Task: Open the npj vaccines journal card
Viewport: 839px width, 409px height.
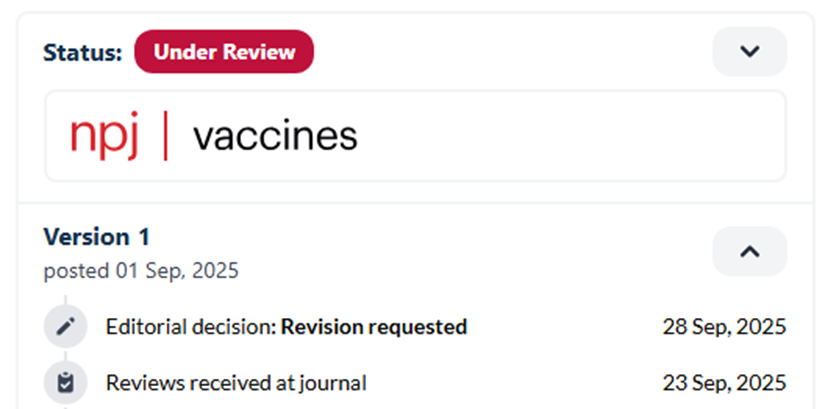Action: pos(414,136)
